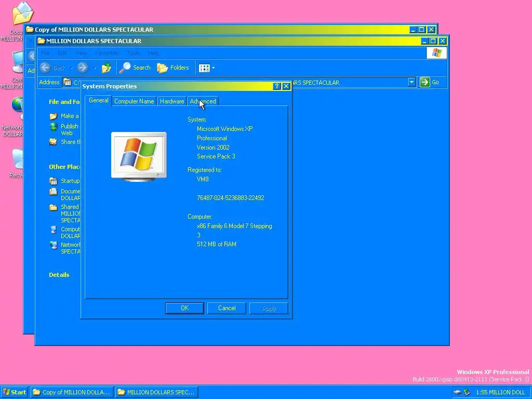The image size is (532, 399).
Task: Click the Apply button
Action: (269, 308)
